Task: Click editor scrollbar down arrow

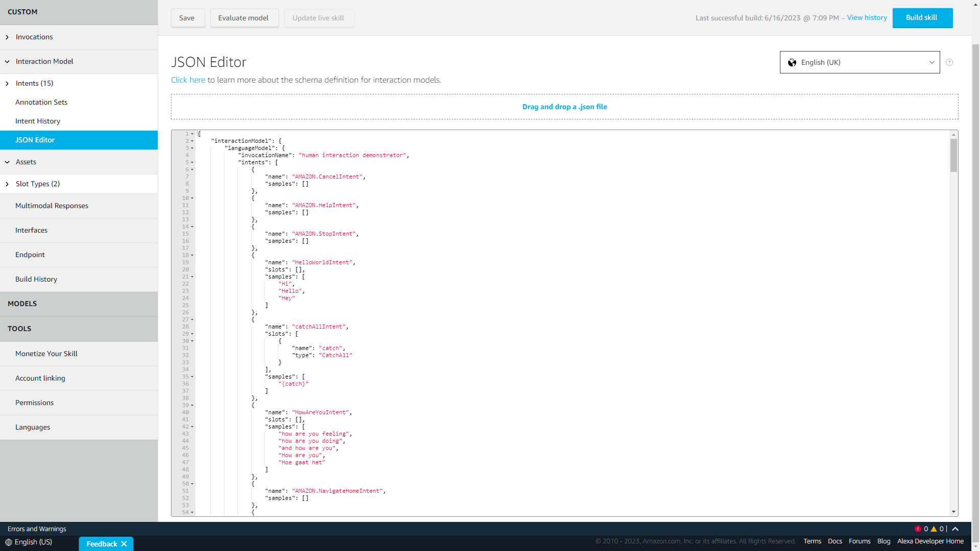Action: (953, 512)
